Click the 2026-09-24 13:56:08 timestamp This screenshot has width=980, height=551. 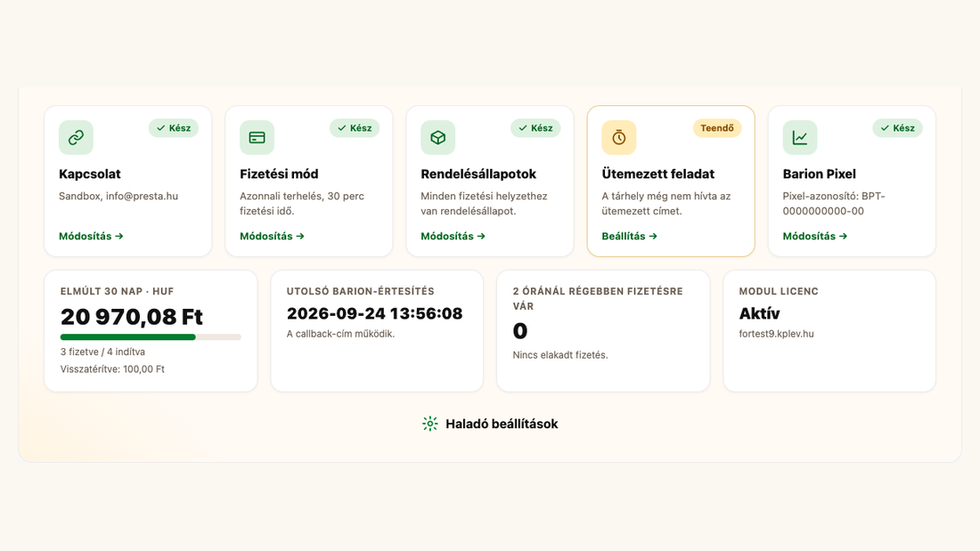click(x=374, y=313)
